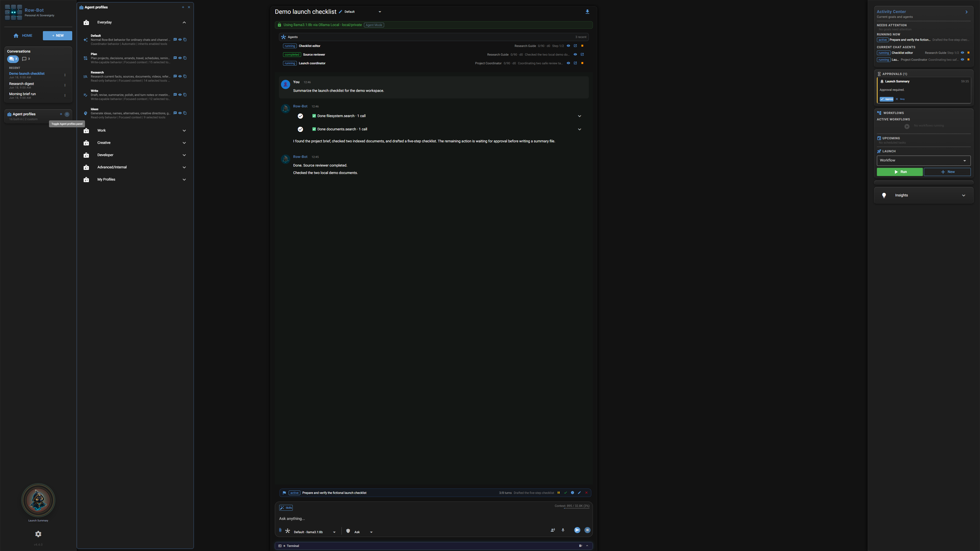Viewport: 980px width, 551px height.
Task: View the Plan profile via eye icon
Action: tap(180, 58)
